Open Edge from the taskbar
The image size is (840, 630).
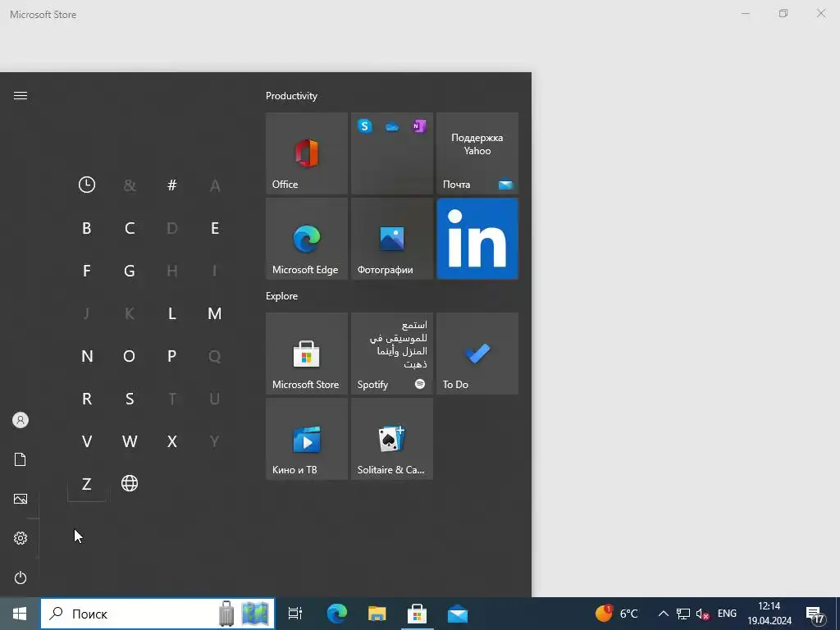pyautogui.click(x=337, y=614)
